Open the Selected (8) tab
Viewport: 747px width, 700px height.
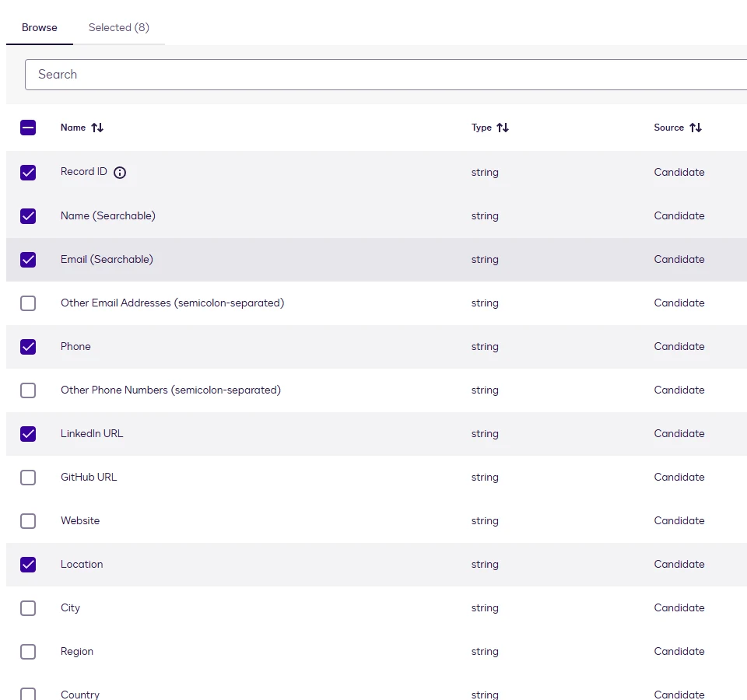(x=119, y=28)
